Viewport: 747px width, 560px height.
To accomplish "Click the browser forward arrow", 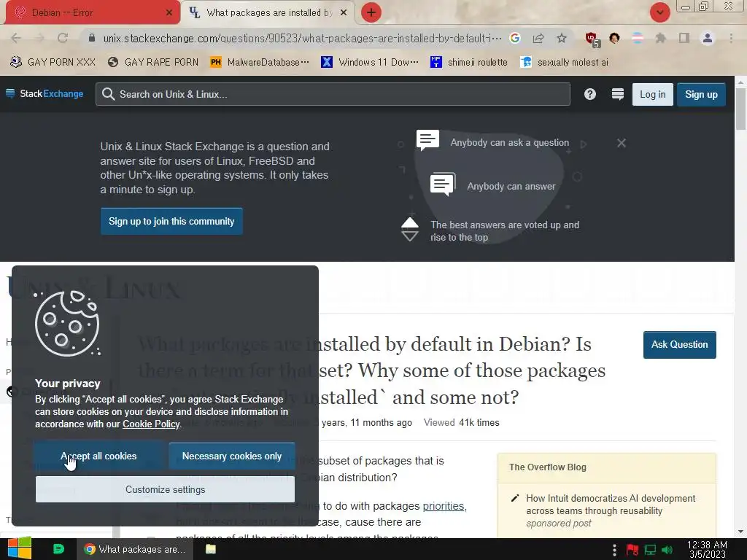I will pyautogui.click(x=39, y=38).
